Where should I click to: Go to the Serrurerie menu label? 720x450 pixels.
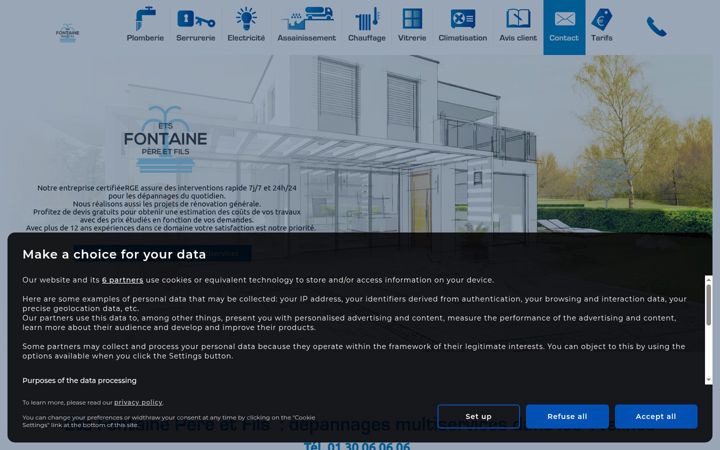coord(196,38)
